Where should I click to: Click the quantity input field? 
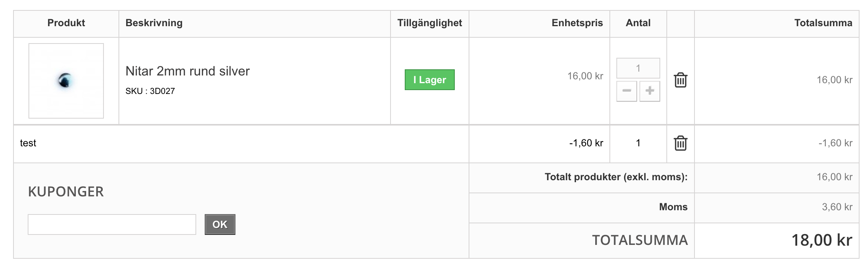click(x=638, y=69)
